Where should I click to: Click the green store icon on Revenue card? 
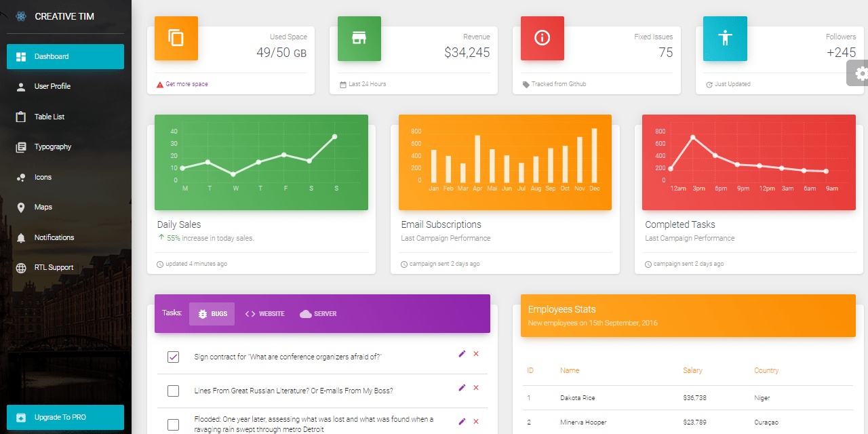pyautogui.click(x=359, y=39)
